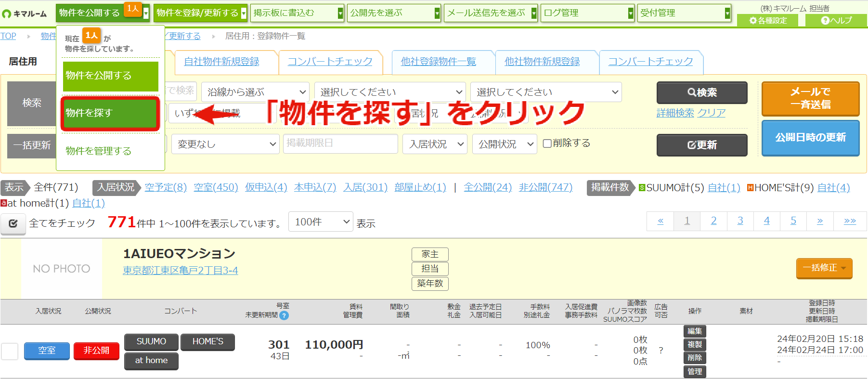Open 各種設定 gear settings
Image resolution: width=868 pixels, height=391 pixels.
(768, 20)
